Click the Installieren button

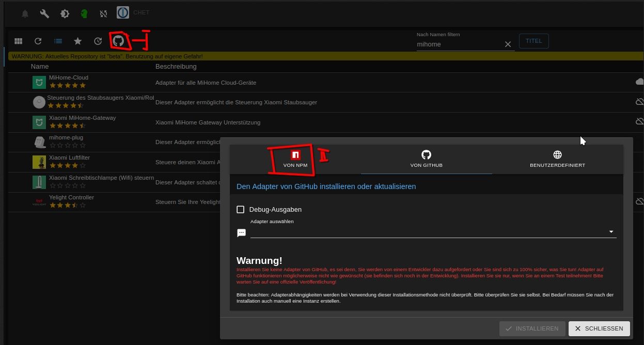pos(532,328)
